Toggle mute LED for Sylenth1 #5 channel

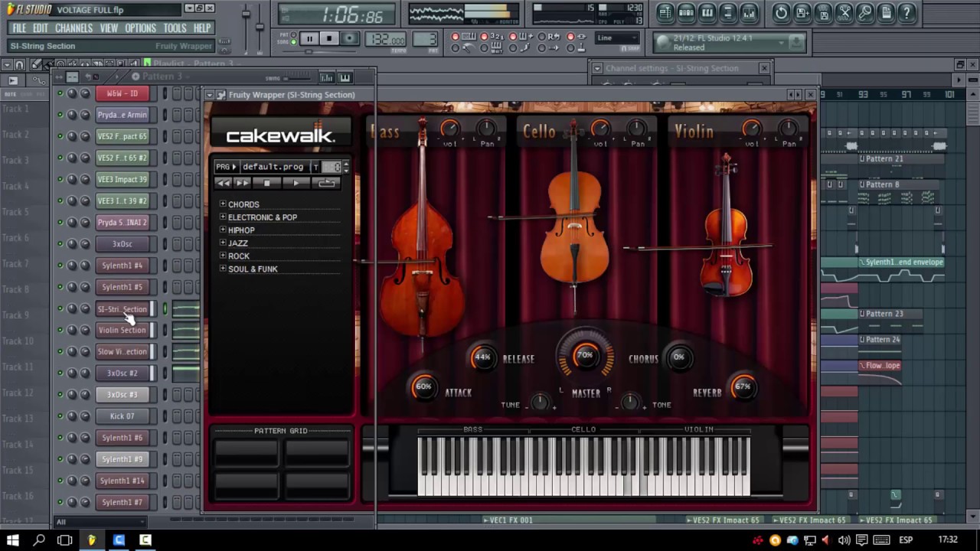point(60,287)
